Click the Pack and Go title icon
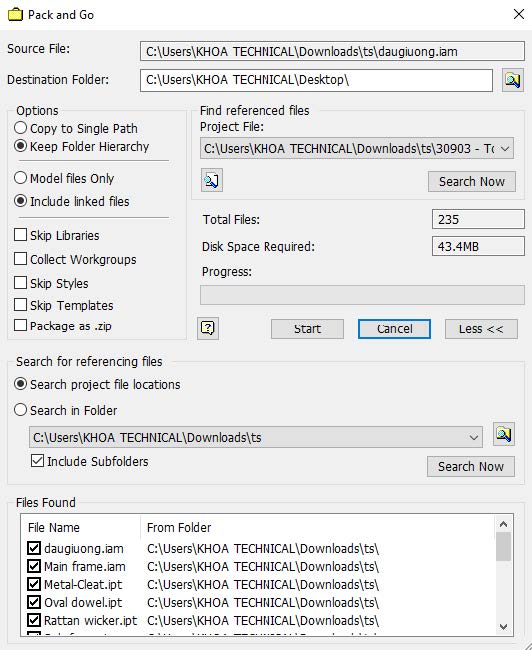The width and height of the screenshot is (532, 650). [15, 15]
